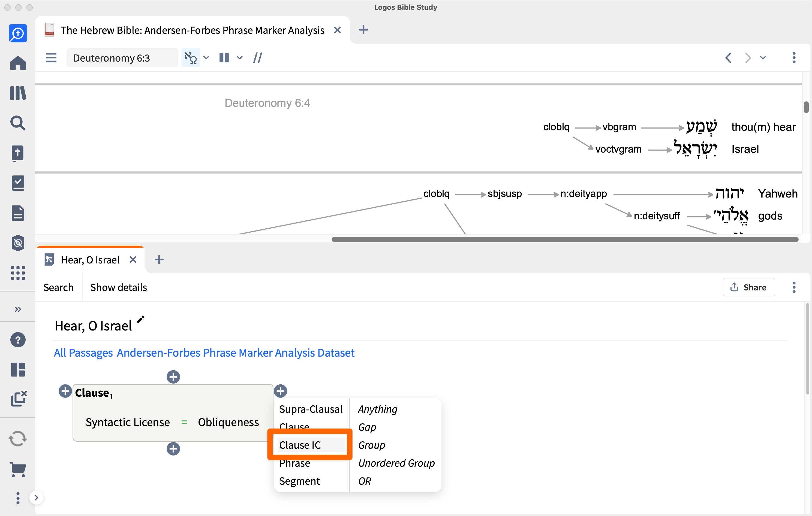This screenshot has height=516, width=812.
Task: Navigate back with the left arrow
Action: (x=728, y=58)
